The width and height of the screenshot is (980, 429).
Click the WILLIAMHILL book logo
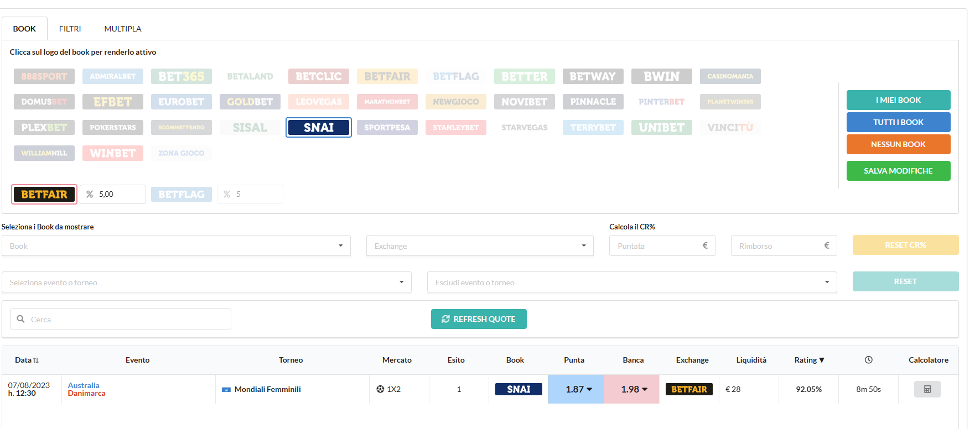pyautogui.click(x=44, y=153)
